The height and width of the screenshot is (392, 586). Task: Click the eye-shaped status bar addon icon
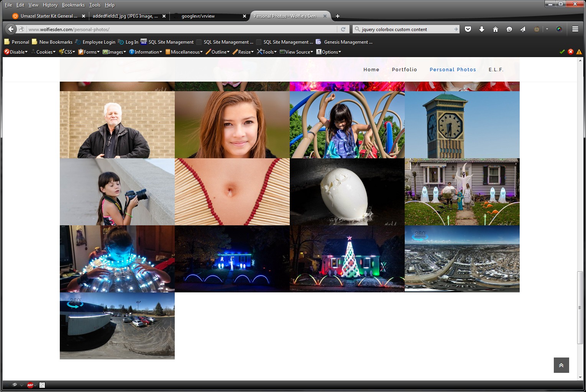point(15,385)
